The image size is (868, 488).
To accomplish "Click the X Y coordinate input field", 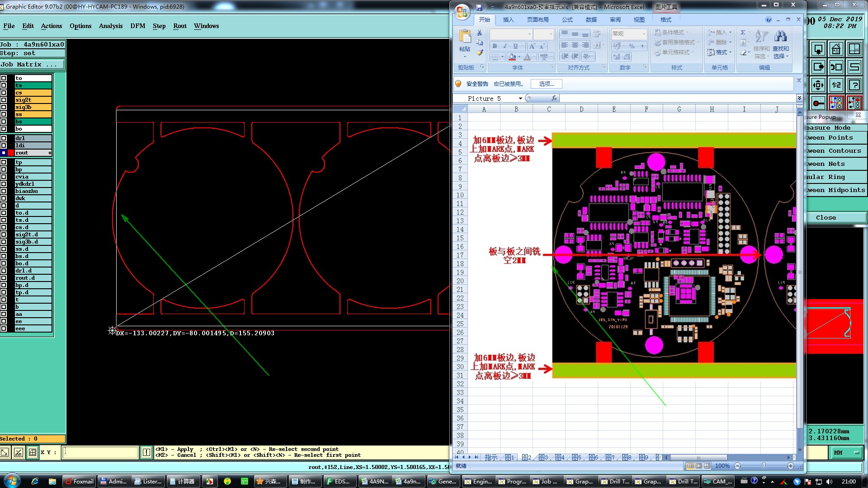I will click(100, 452).
